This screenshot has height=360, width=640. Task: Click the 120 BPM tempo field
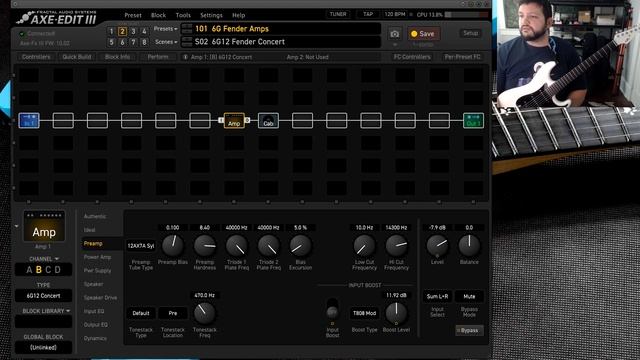pos(395,14)
